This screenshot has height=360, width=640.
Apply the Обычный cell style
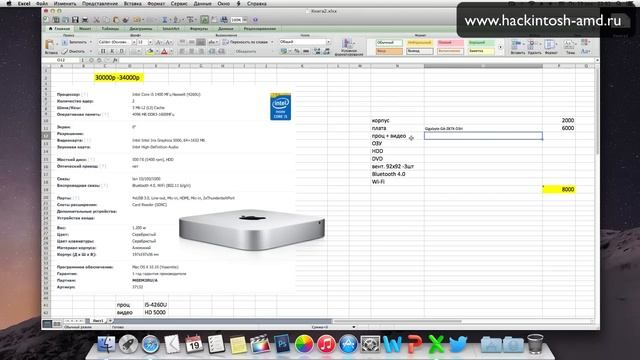pos(389,42)
